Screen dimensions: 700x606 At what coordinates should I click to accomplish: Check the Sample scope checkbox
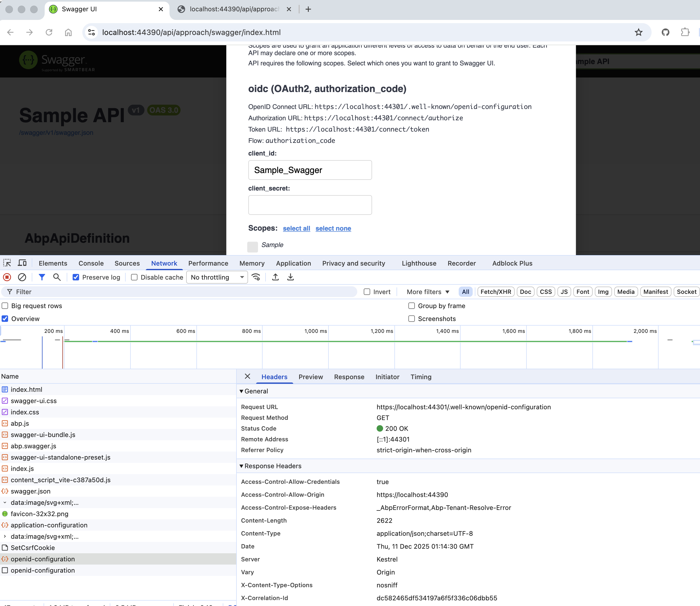point(253,246)
